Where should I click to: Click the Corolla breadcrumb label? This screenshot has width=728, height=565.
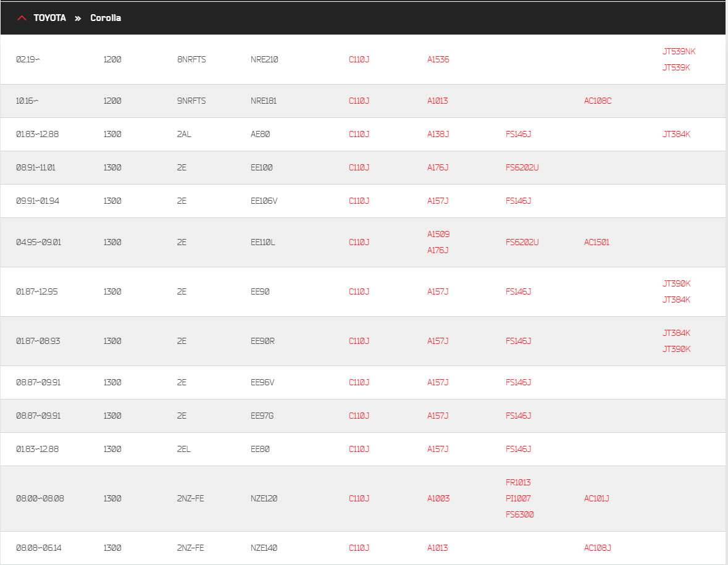tap(106, 18)
